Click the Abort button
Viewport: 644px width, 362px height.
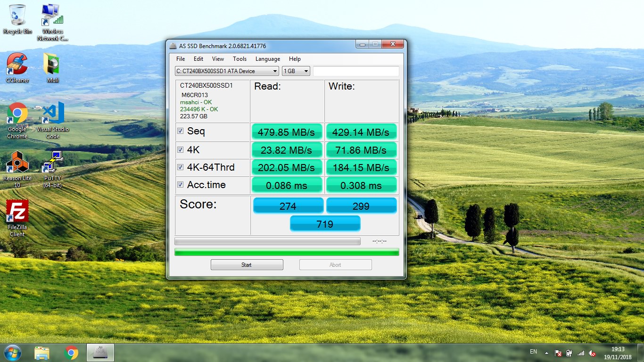335,265
